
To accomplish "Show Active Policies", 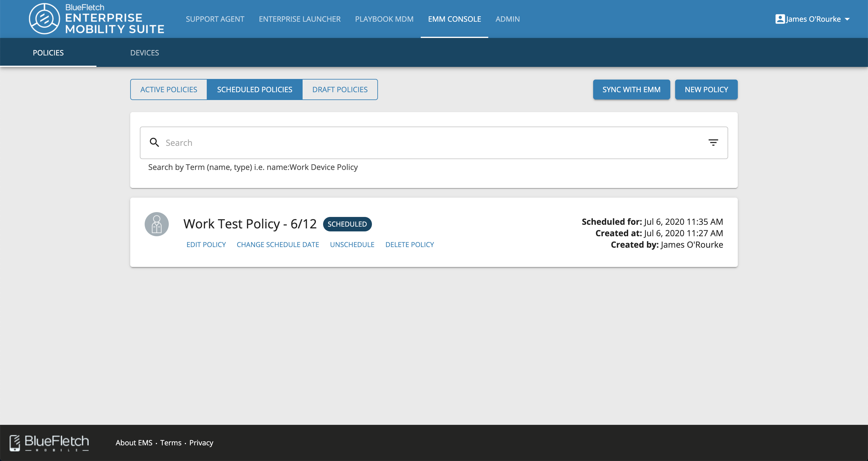I will pos(168,89).
